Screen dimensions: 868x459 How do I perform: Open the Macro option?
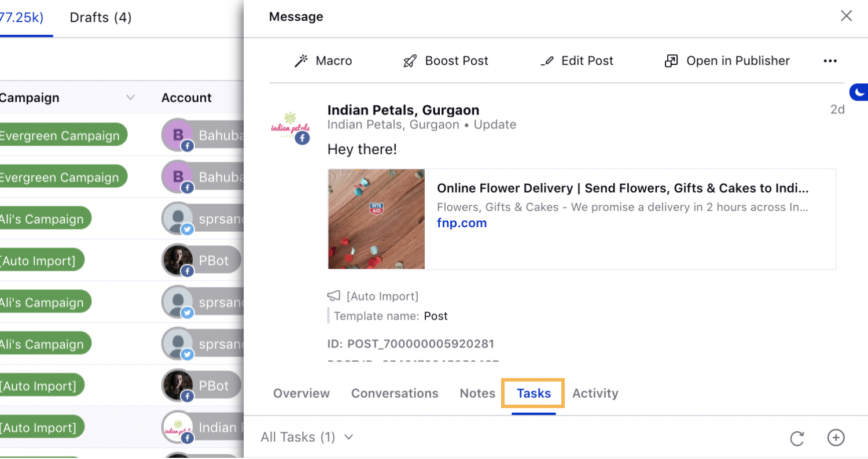pyautogui.click(x=323, y=61)
